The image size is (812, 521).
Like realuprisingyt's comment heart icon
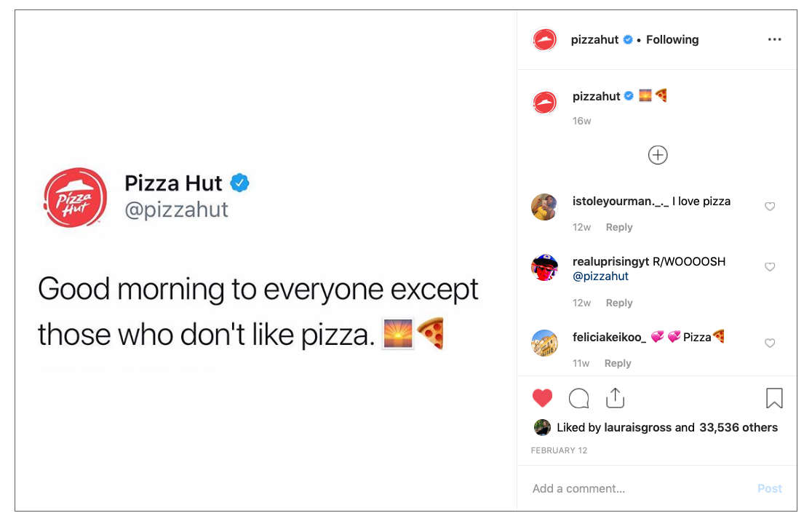click(x=770, y=267)
